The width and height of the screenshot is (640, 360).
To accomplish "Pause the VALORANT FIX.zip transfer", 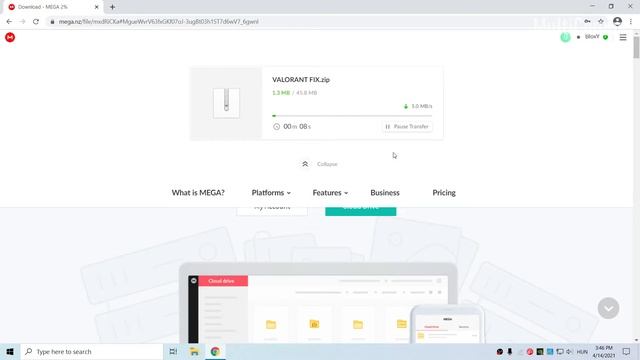I will (407, 127).
